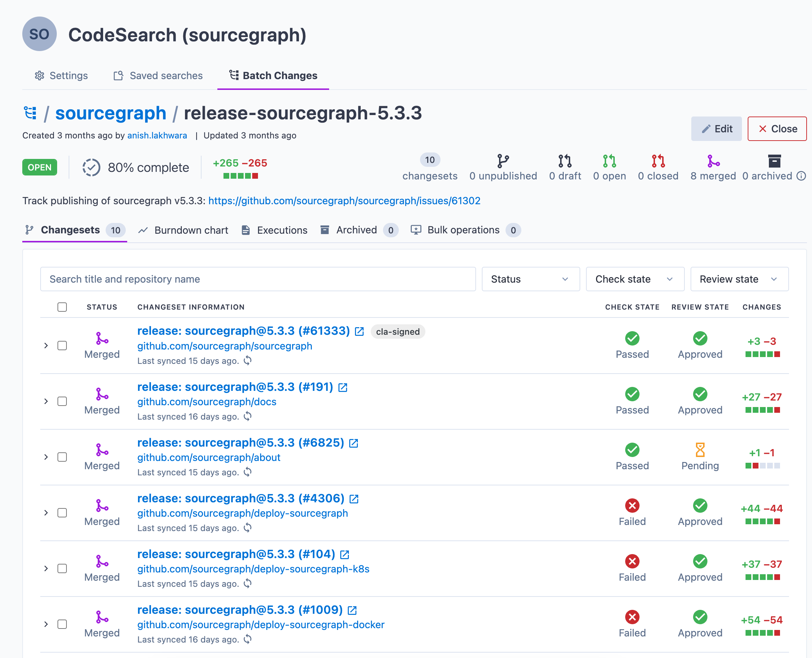This screenshot has width=812, height=658.
Task: Click the cla-signed label badge
Action: (398, 332)
